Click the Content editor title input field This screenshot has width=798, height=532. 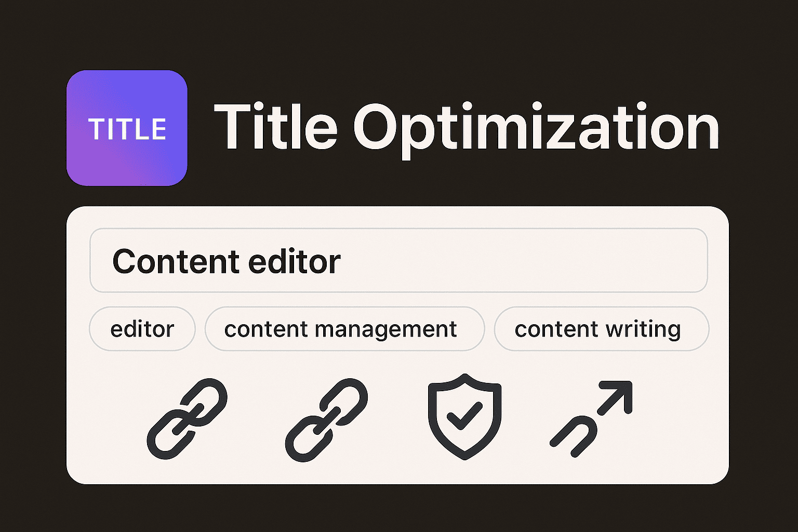pos(398,260)
